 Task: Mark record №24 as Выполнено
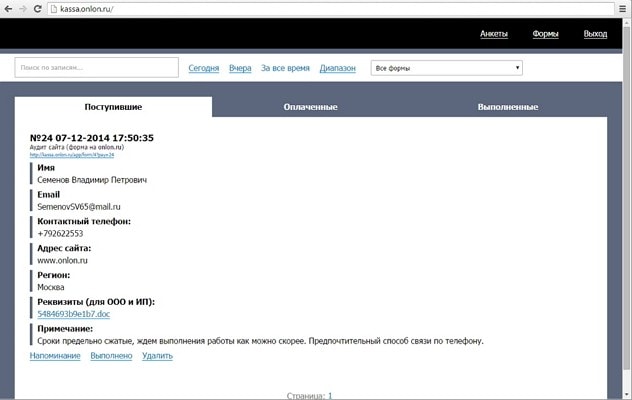click(111, 356)
